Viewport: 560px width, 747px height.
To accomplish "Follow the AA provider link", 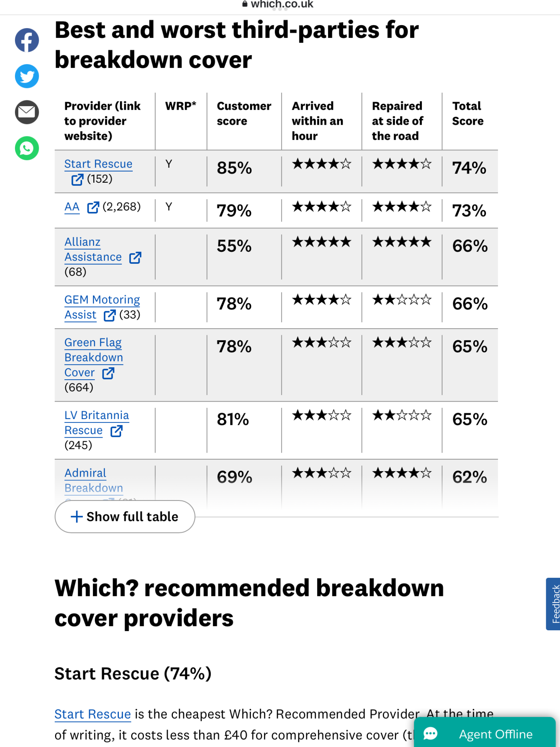I will click(x=72, y=207).
